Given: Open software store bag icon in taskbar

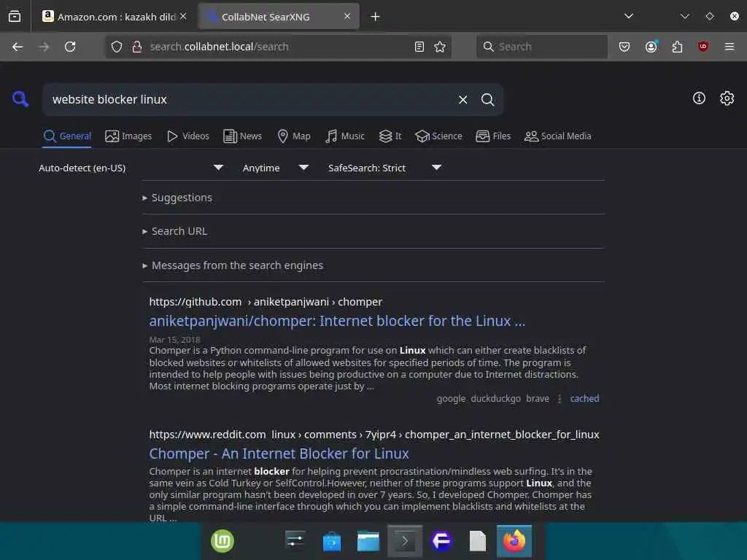Looking at the screenshot, I should [332, 542].
